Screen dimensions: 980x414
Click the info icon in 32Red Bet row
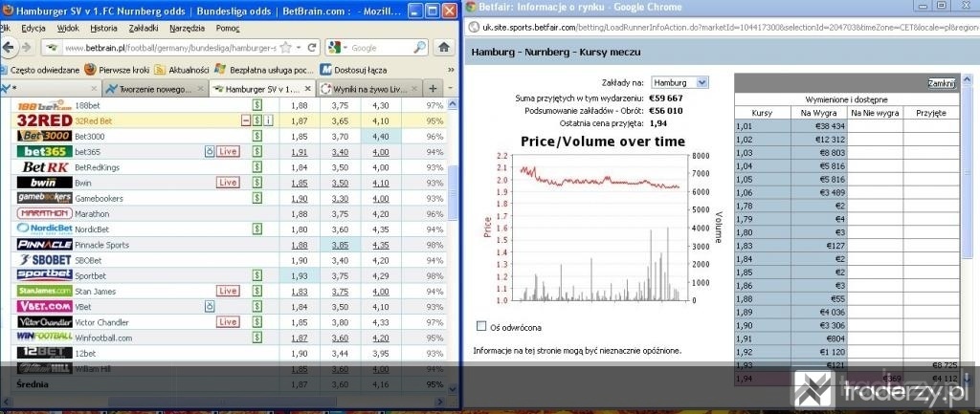268,120
